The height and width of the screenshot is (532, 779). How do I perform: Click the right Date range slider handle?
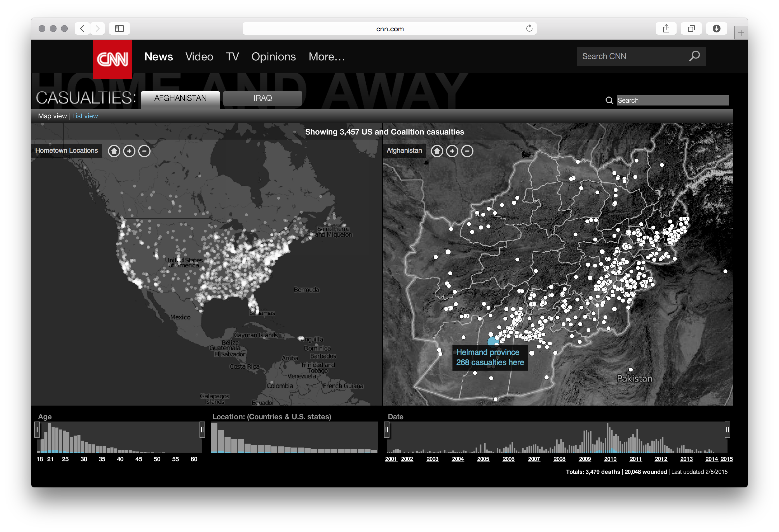tap(727, 429)
